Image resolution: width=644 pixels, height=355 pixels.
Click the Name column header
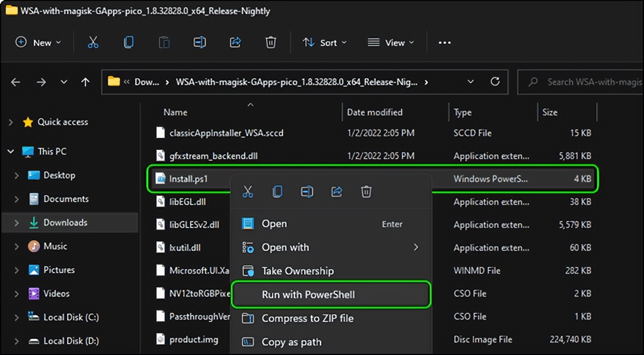pyautogui.click(x=176, y=112)
